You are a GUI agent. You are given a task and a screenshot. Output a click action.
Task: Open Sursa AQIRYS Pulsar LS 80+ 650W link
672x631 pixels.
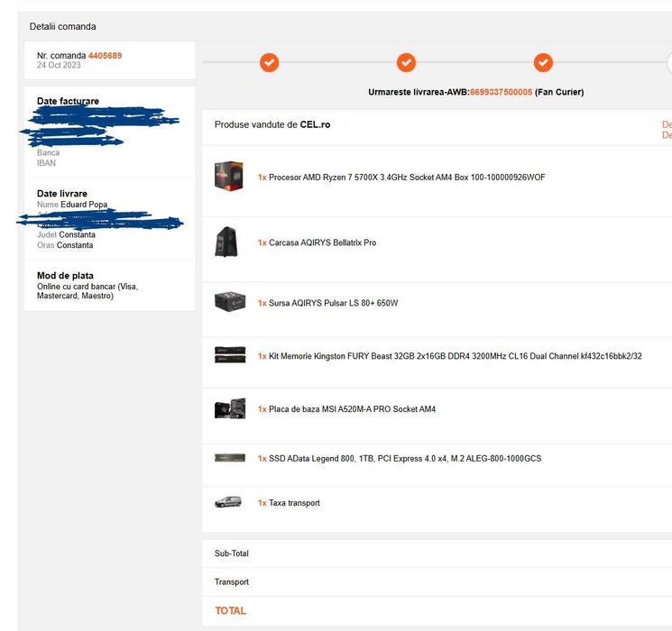coord(333,303)
